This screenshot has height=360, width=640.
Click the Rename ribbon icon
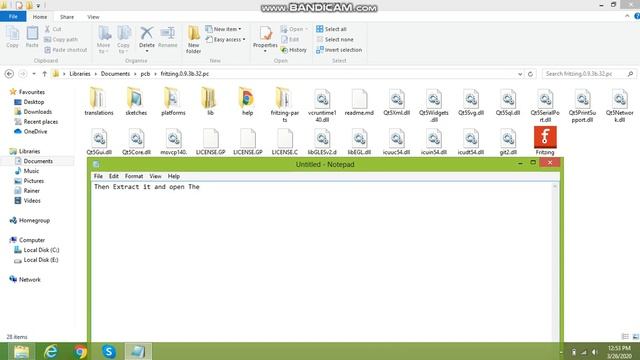[x=167, y=37]
